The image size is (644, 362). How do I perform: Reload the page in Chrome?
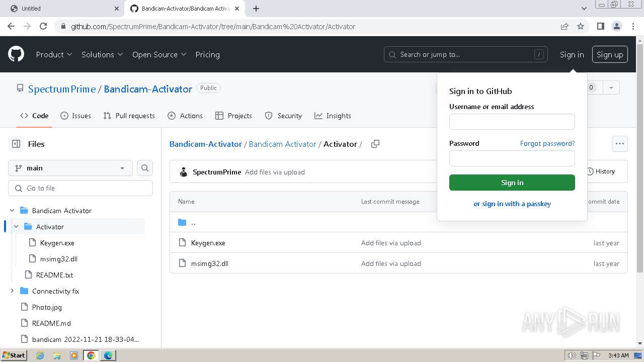pyautogui.click(x=43, y=26)
